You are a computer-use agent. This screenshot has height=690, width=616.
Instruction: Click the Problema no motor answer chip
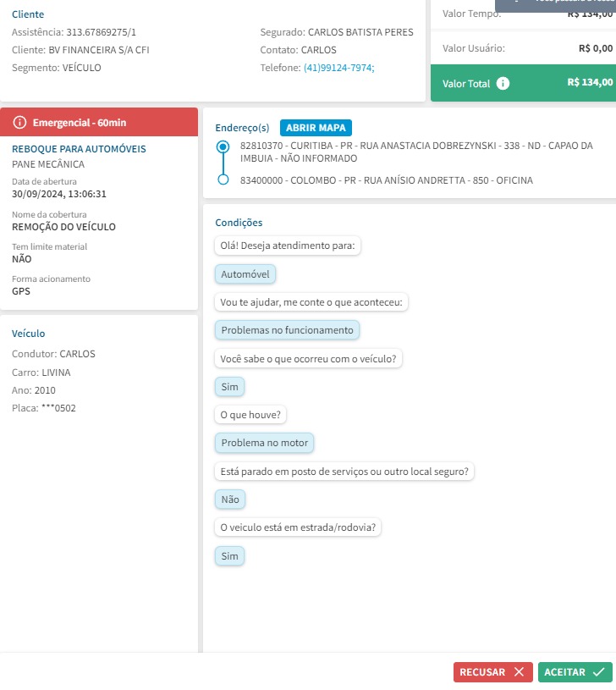(x=265, y=443)
